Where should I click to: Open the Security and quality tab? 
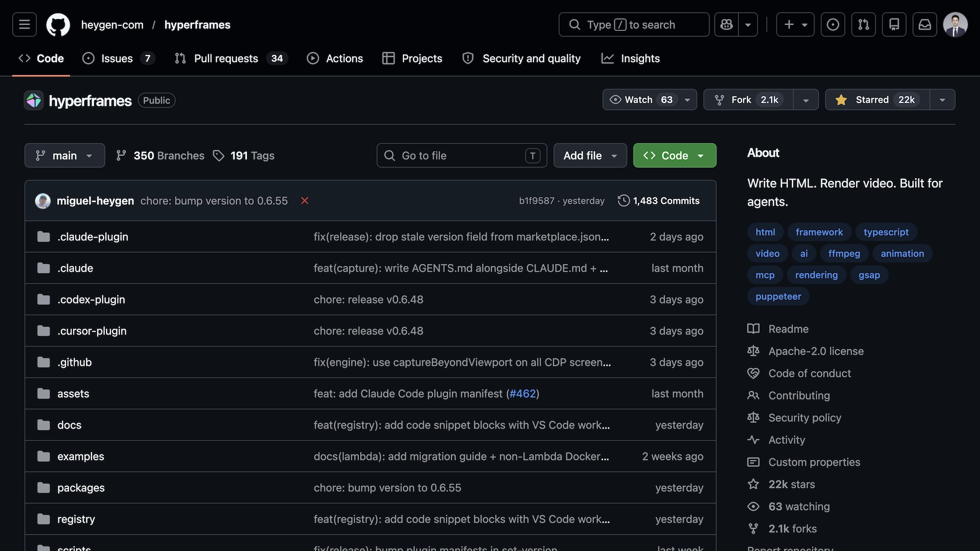[x=522, y=58]
